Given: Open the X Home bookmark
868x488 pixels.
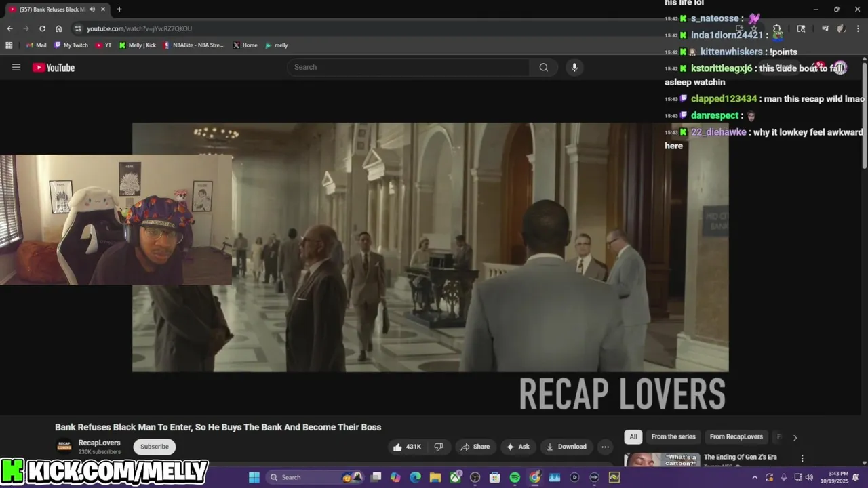Looking at the screenshot, I should (x=245, y=45).
